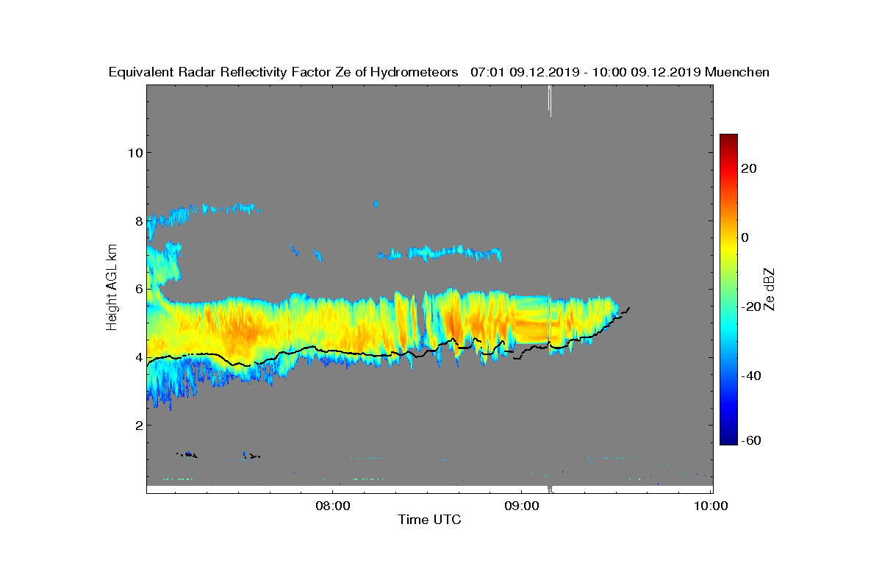
Task: Click the dark blue bottom of the colorbar
Action: (x=728, y=440)
